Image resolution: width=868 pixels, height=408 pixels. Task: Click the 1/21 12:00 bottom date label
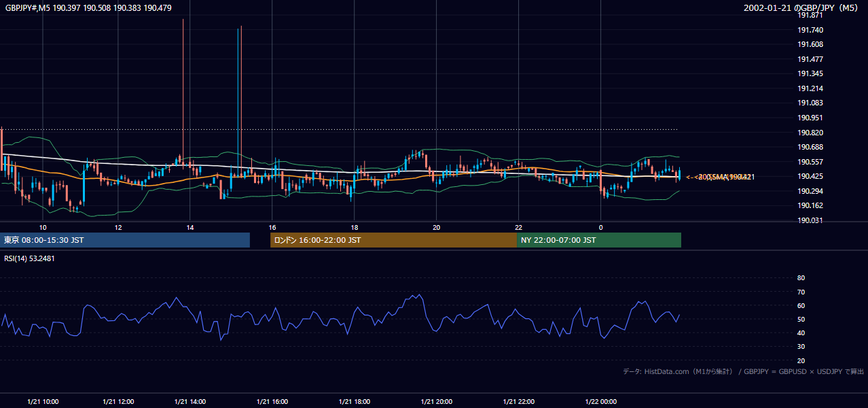click(x=118, y=401)
